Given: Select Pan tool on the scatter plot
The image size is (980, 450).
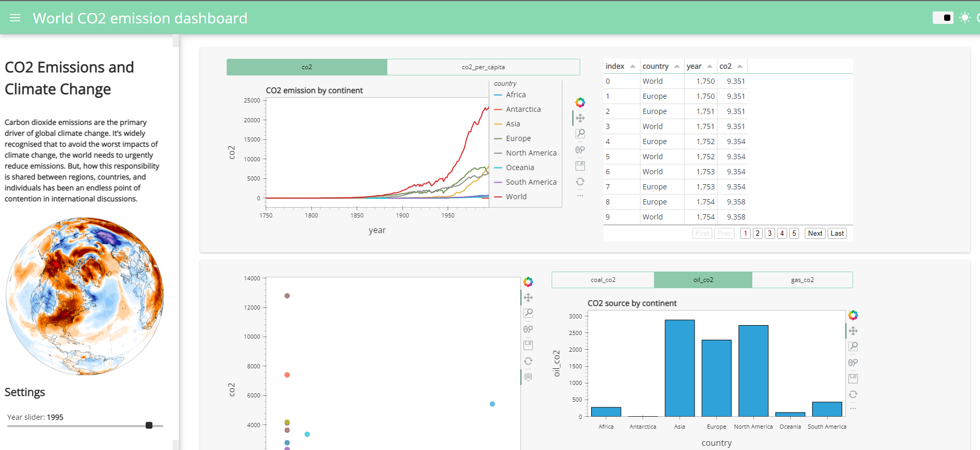Looking at the screenshot, I should (528, 298).
